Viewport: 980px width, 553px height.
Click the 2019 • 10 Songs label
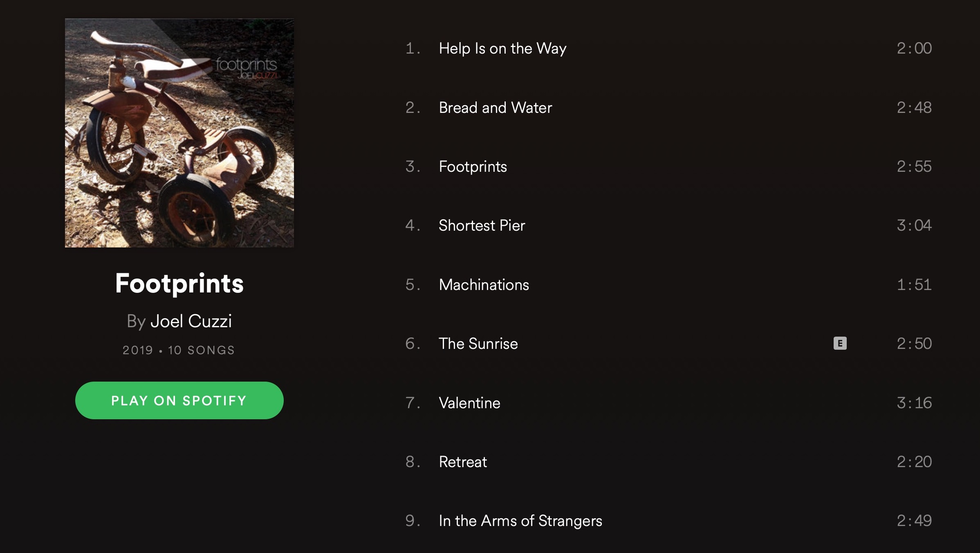179,350
